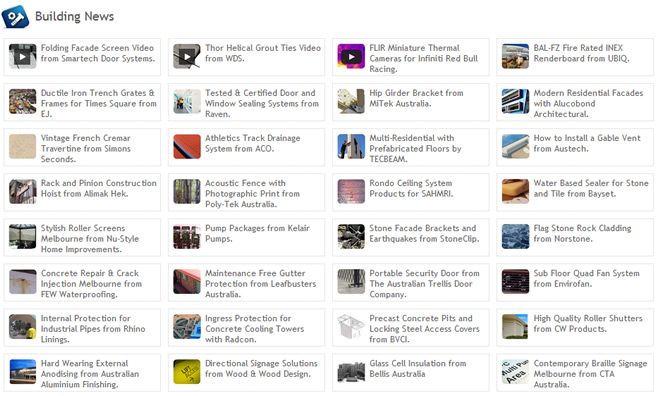Open the BAL-FZ Fire Rated INEX thumbnail

[x=515, y=56]
